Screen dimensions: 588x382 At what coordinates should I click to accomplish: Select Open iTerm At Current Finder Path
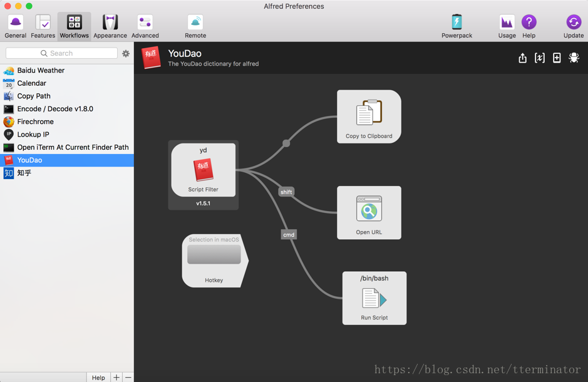(x=67, y=147)
